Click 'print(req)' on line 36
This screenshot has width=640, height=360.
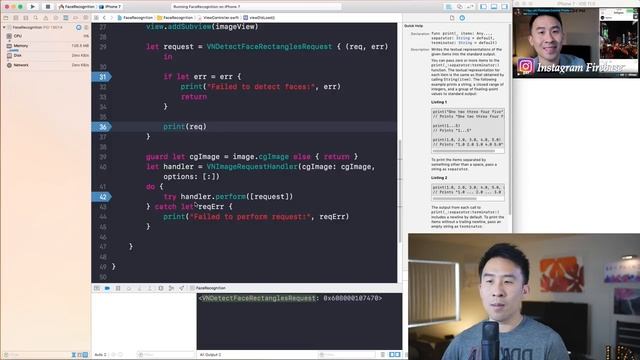(x=185, y=127)
